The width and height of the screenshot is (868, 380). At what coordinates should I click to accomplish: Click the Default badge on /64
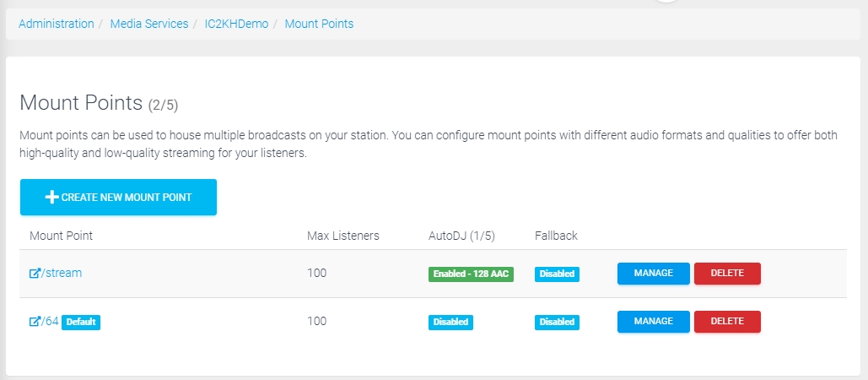pos(81,322)
